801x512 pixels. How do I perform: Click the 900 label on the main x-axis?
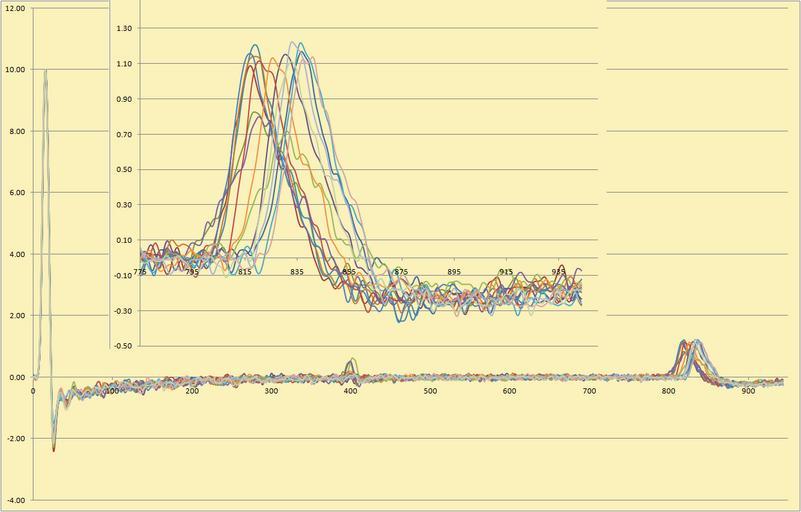(x=748, y=390)
